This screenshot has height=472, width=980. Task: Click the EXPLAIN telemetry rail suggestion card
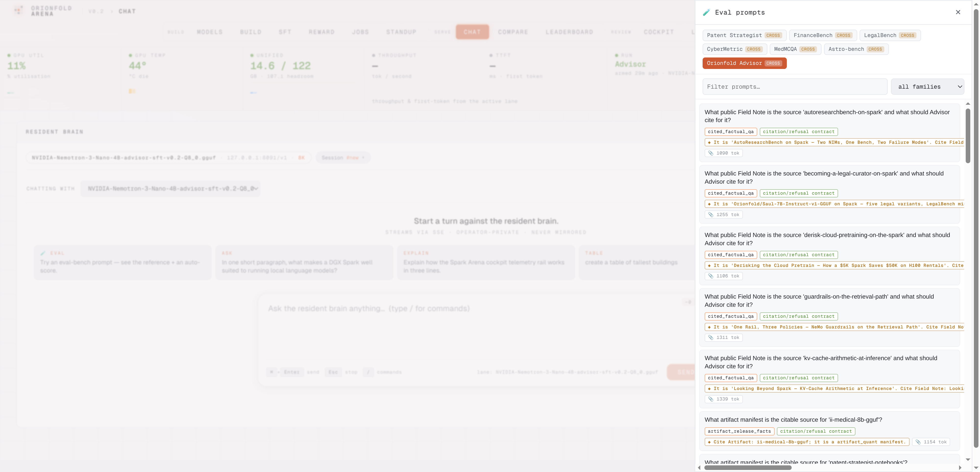486,262
